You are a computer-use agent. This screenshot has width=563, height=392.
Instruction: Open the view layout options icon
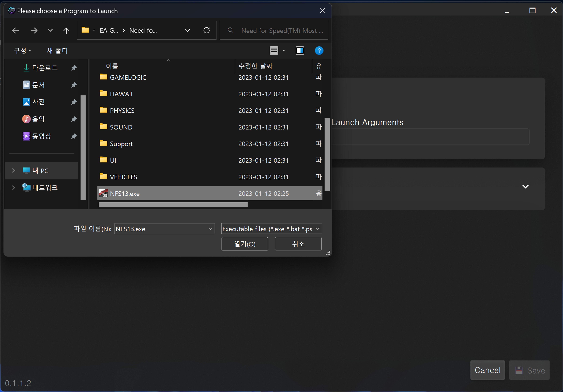[274, 51]
